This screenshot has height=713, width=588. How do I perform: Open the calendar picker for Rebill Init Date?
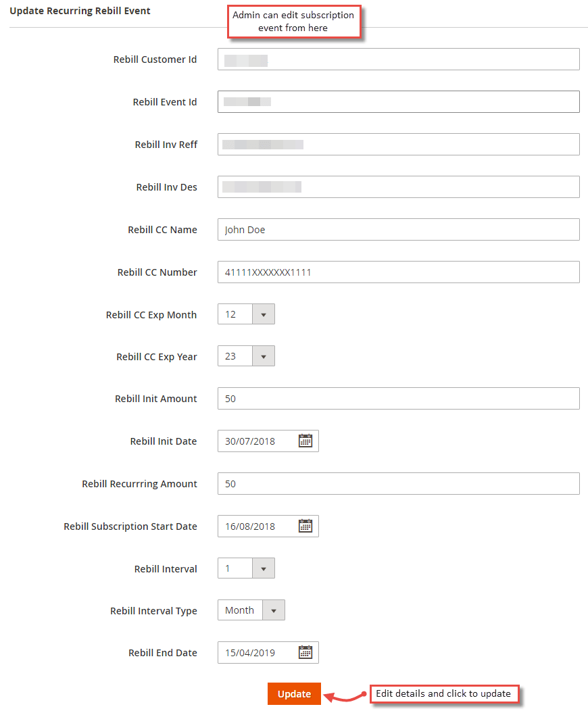tap(305, 440)
